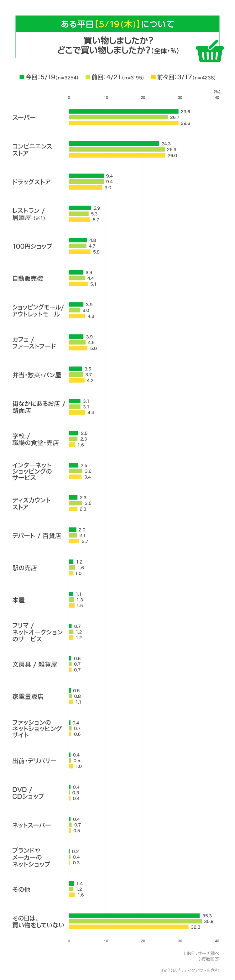Screen dimensions: 235x980
Task: Click the インターネットショッピングのサービス label
Action: [x=32, y=471]
